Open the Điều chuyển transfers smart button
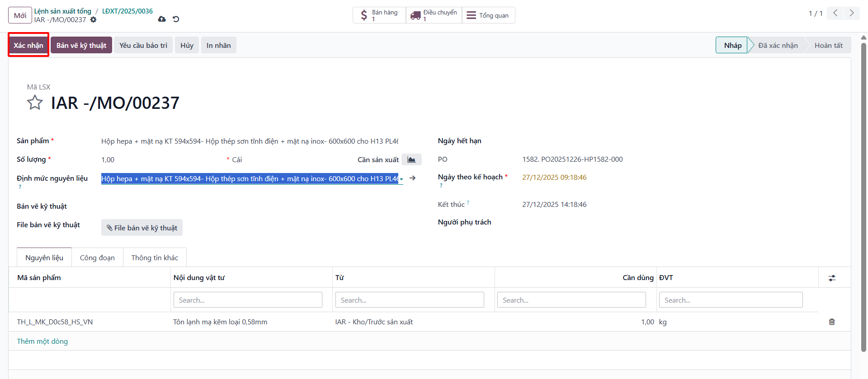The image size is (868, 379). [x=434, y=15]
